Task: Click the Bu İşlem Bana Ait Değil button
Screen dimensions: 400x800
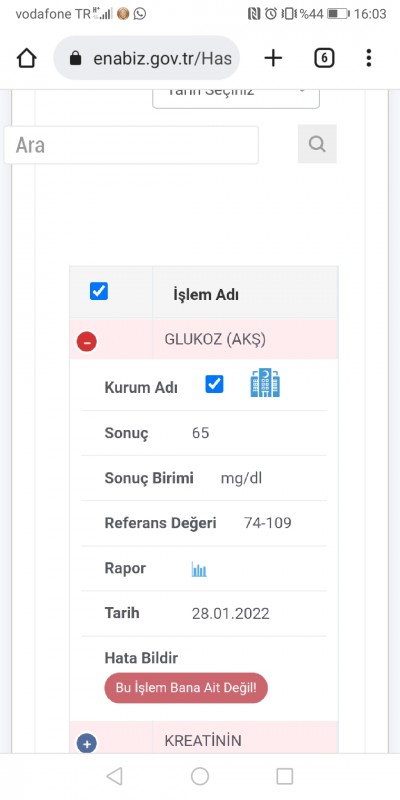Action: pyautogui.click(x=186, y=688)
